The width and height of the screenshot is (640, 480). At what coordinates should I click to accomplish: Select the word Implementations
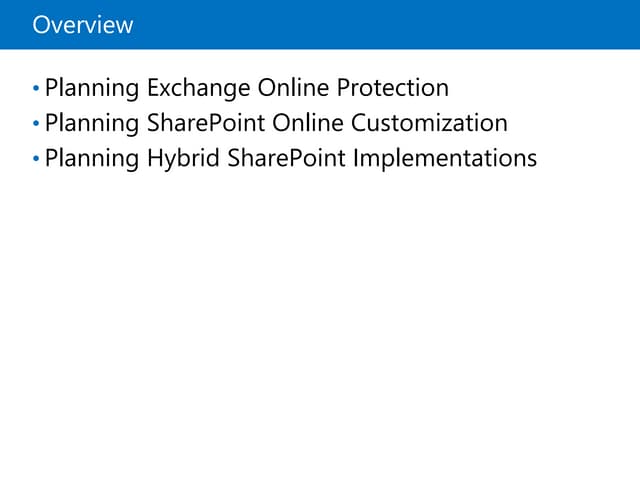tap(445, 160)
